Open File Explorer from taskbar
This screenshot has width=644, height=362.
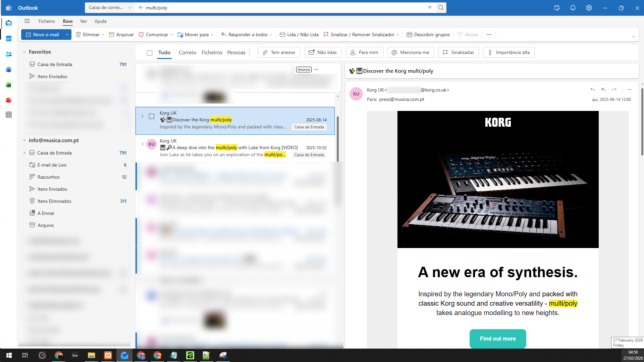coord(91,355)
